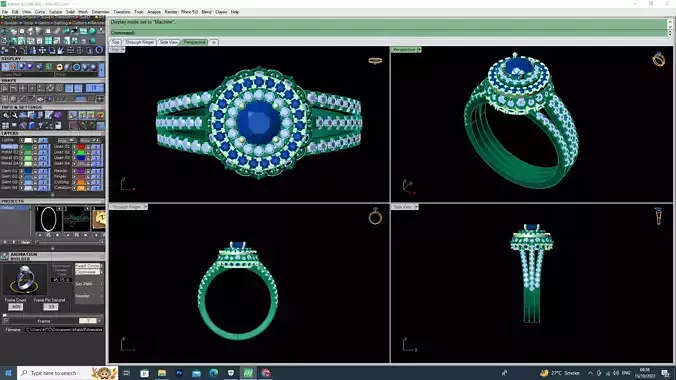
Task: Open File Explorer from the taskbar
Action: 162,373
